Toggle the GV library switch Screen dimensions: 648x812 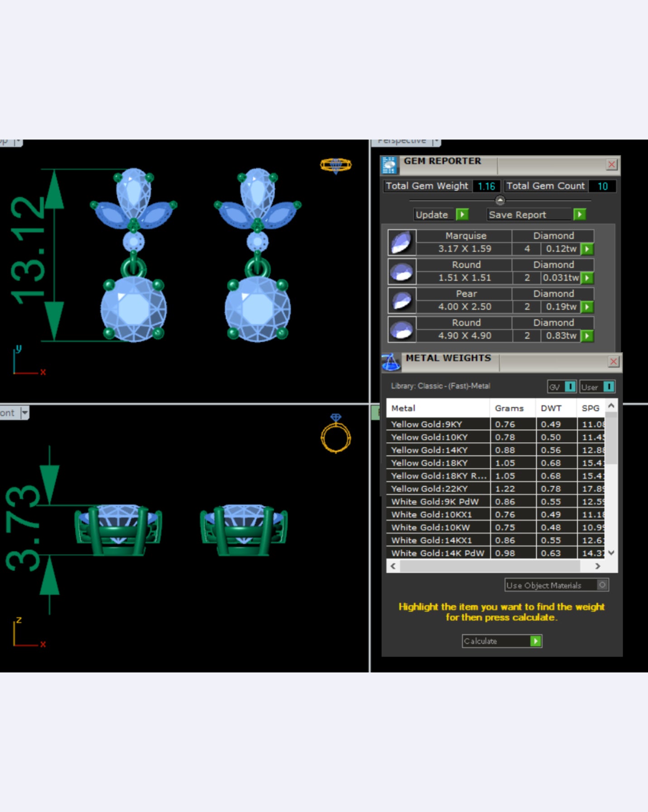tap(570, 387)
